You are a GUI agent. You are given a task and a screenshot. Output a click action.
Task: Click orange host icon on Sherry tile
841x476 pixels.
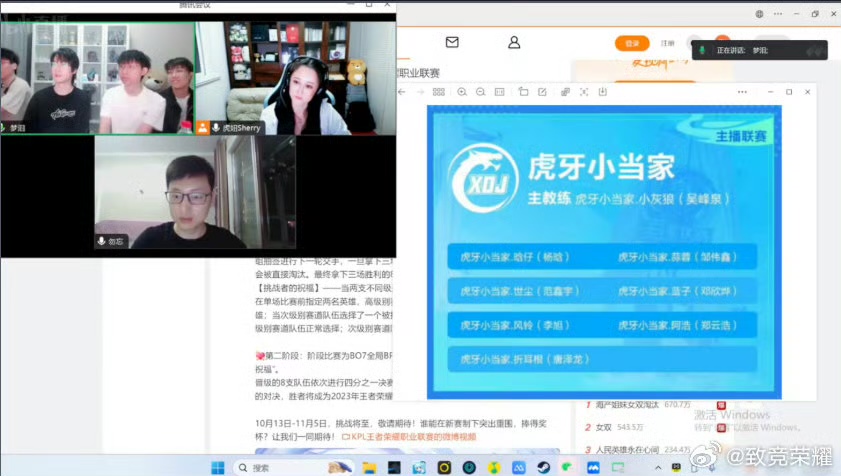pos(202,128)
